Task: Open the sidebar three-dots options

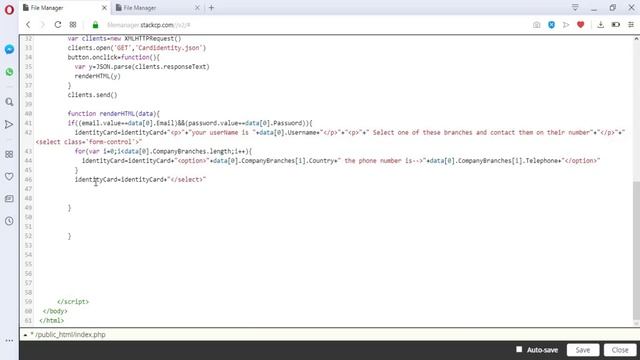Action: tap(9, 340)
